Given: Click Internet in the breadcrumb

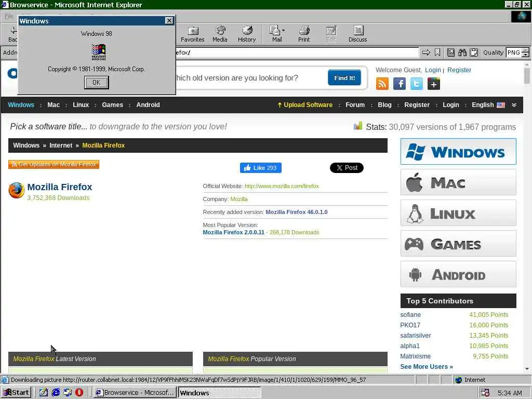Looking at the screenshot, I should click(61, 145).
